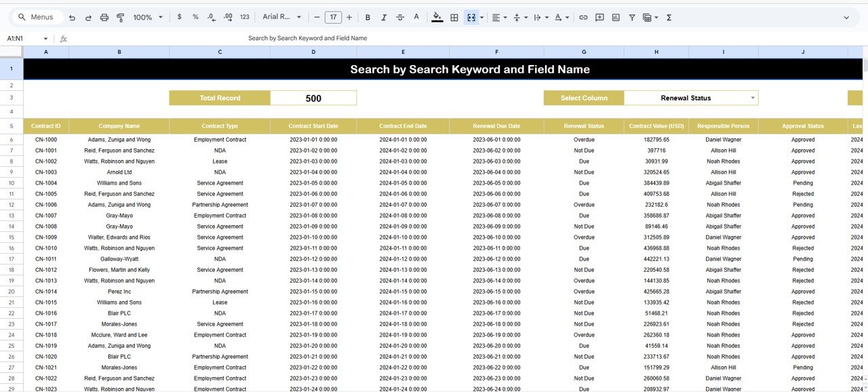The image size is (868, 392).
Task: Apply the paint format tool
Action: click(120, 17)
